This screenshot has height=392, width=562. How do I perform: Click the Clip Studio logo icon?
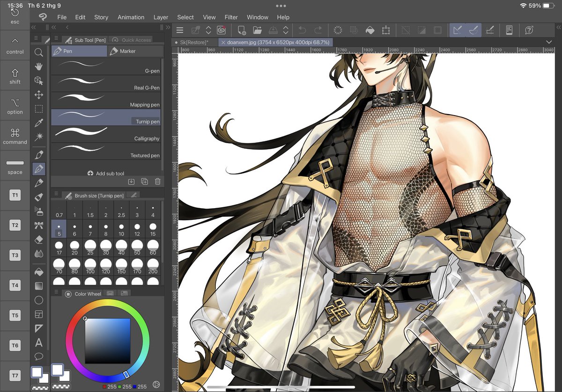(x=43, y=17)
